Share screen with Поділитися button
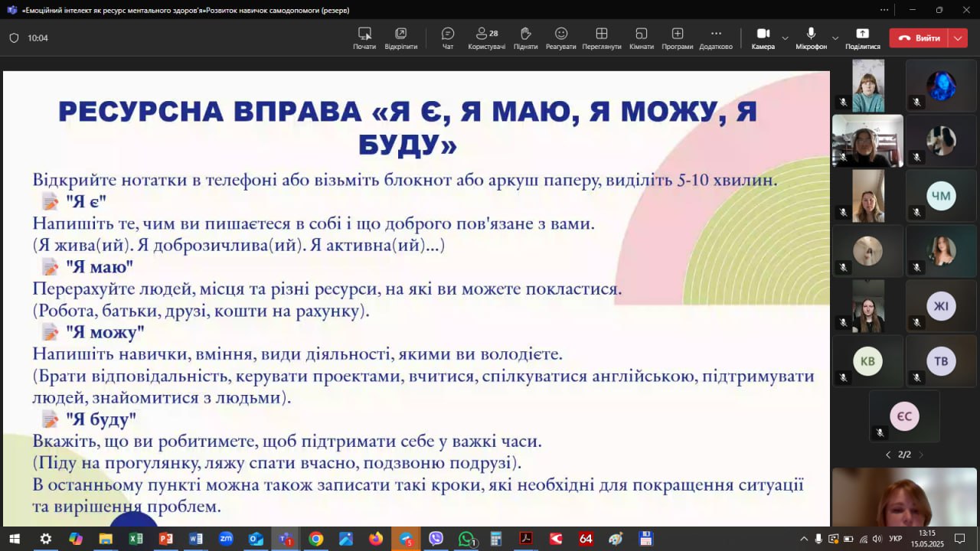 [x=862, y=37]
